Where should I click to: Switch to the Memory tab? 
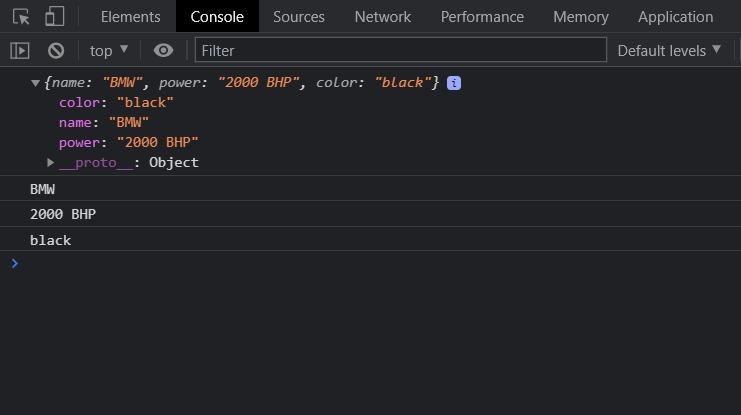click(x=581, y=17)
